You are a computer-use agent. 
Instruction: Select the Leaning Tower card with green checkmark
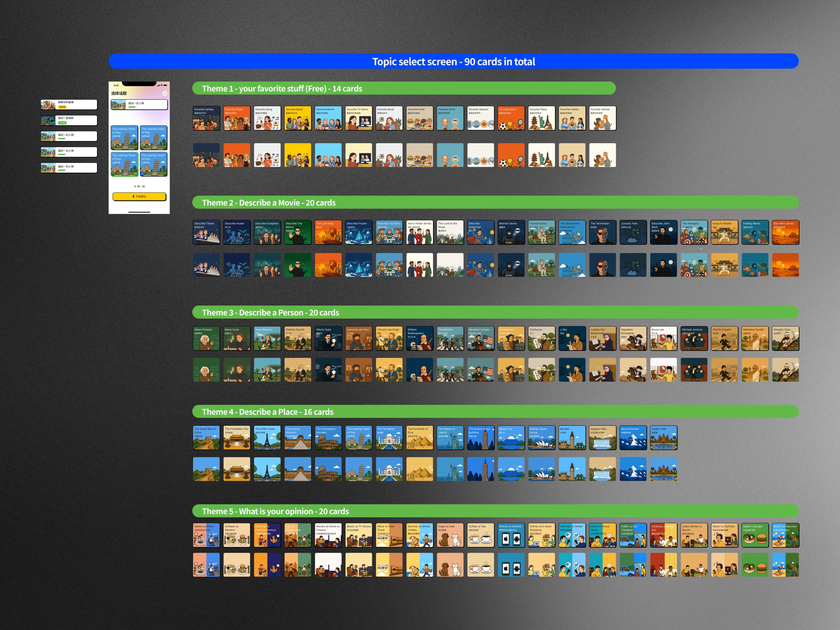(x=125, y=164)
